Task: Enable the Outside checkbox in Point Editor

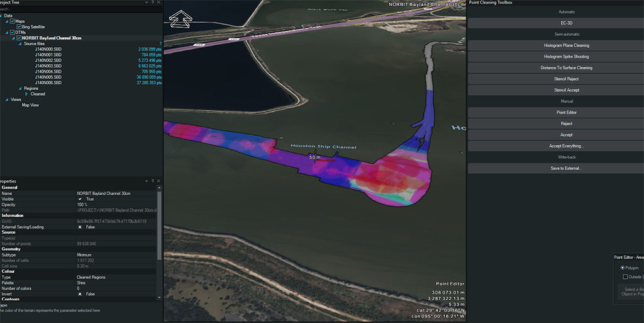Action: [625, 276]
